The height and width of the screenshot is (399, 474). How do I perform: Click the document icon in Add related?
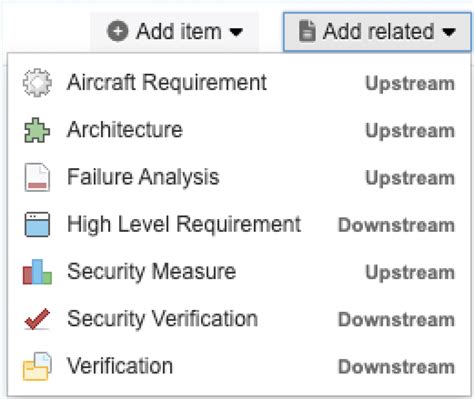pyautogui.click(x=307, y=31)
